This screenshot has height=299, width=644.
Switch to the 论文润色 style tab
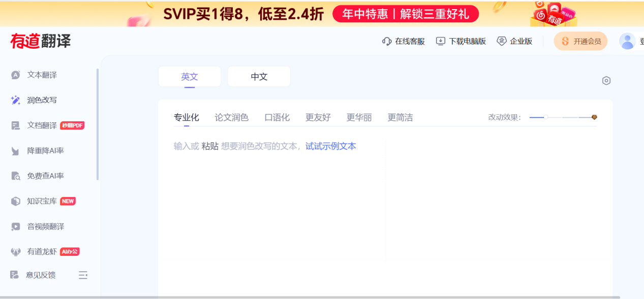pos(232,117)
